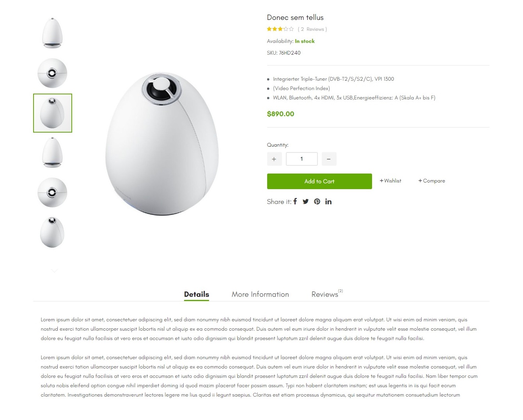The height and width of the screenshot is (420, 523).
Task: Expand thumbnail list with down chevron
Action: click(x=55, y=270)
